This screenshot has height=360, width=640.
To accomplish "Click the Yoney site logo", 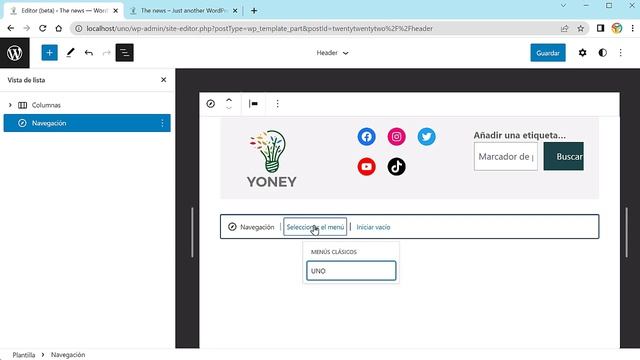I will coord(271,159).
